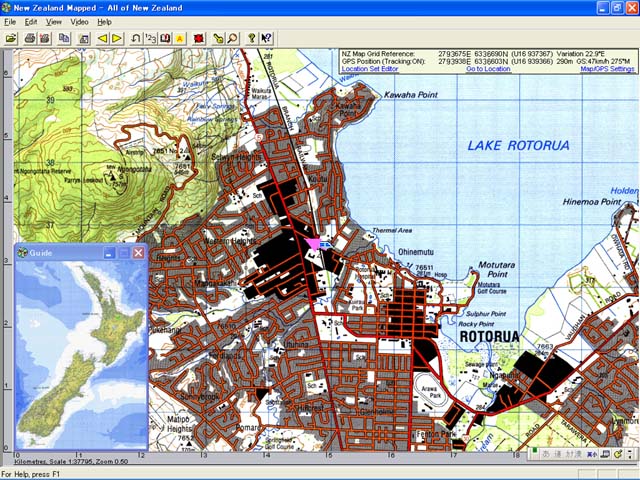The width and height of the screenshot is (640, 480).
Task: Click the Copy map toolbar icon
Action: point(64,38)
